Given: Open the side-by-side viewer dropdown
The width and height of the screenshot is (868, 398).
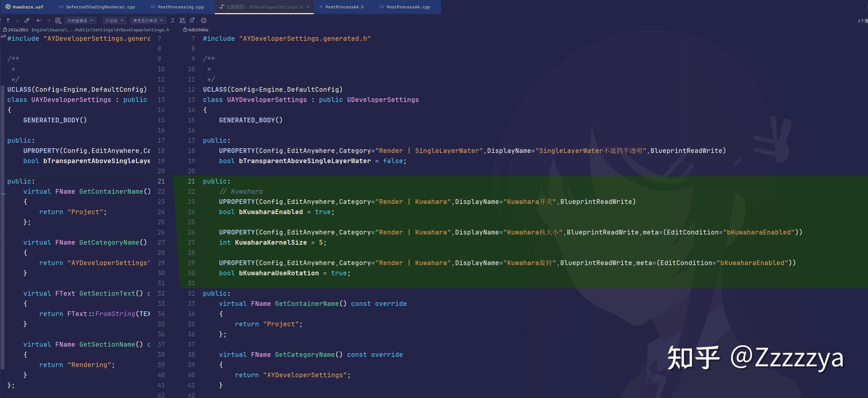Looking at the screenshot, I should tap(80, 20).
